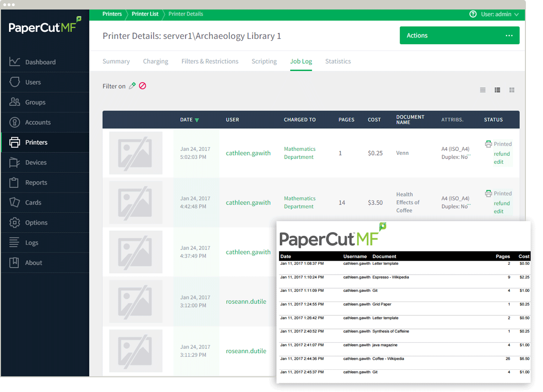Click the Printers icon in sidebar
The width and height of the screenshot is (543, 392).
pos(15,142)
